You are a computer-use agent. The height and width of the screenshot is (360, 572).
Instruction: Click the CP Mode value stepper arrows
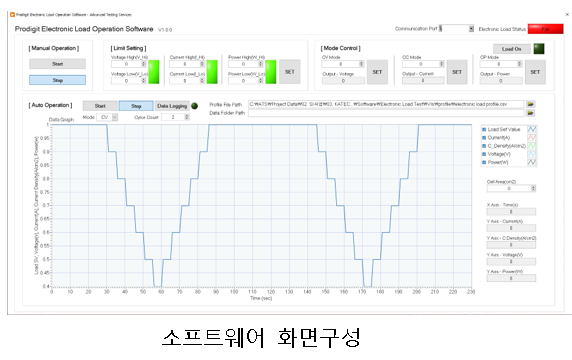point(519,64)
